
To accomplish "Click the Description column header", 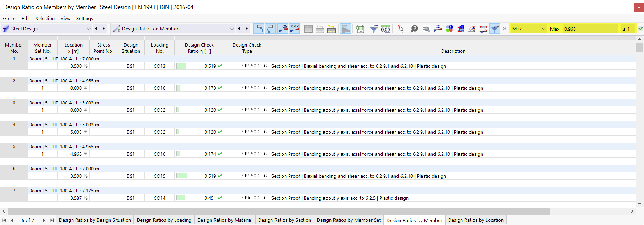I will [x=453, y=48].
